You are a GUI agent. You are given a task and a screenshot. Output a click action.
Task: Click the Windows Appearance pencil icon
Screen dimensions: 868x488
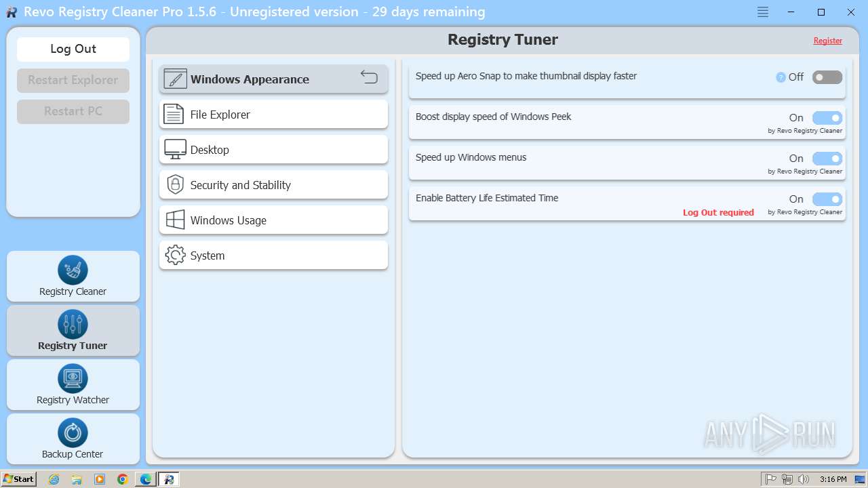pyautogui.click(x=175, y=79)
